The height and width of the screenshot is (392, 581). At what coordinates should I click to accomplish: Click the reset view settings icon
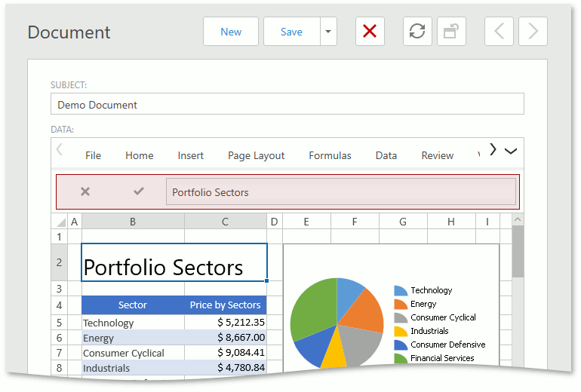pyautogui.click(x=451, y=32)
